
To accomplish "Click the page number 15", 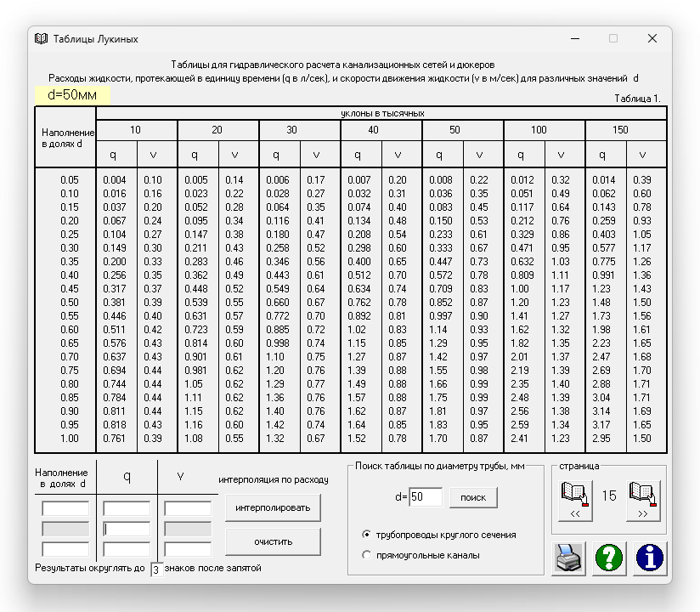I will tap(609, 496).
